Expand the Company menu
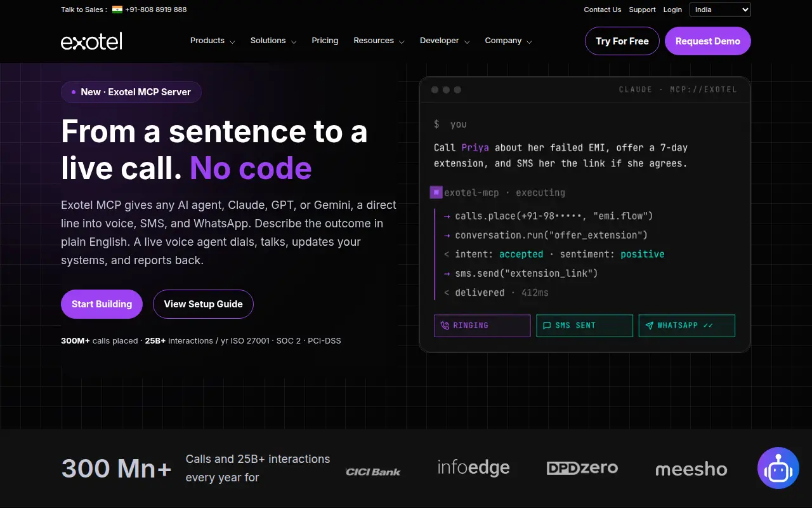This screenshot has height=508, width=812. pyautogui.click(x=508, y=41)
